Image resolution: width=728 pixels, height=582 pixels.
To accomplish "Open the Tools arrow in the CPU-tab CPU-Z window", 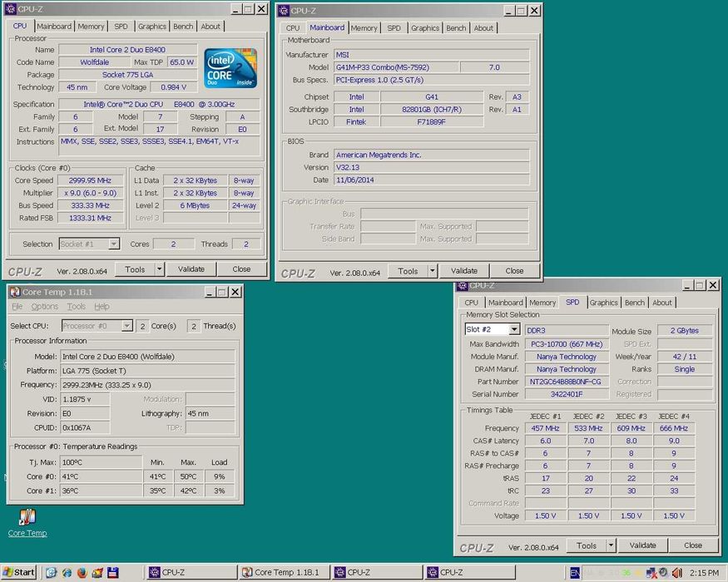I will click(x=159, y=269).
